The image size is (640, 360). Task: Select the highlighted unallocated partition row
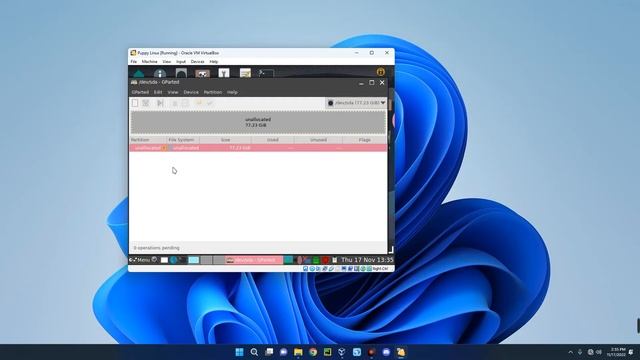(258, 148)
